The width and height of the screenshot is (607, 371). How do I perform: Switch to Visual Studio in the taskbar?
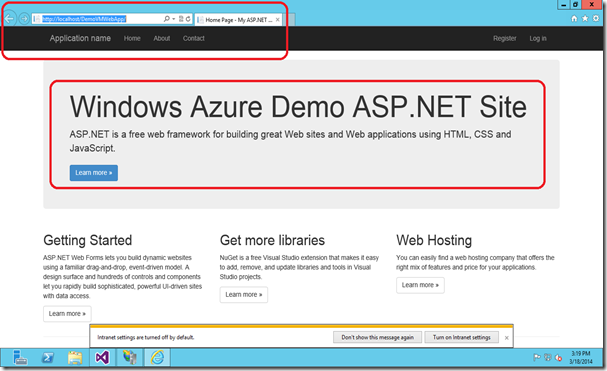pyautogui.click(x=102, y=357)
